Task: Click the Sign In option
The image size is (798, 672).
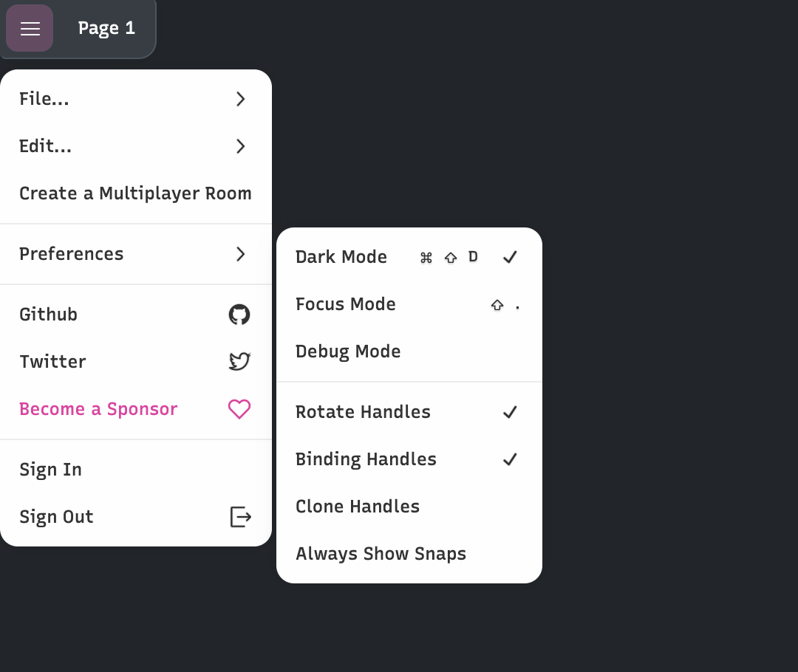Action: (x=50, y=470)
